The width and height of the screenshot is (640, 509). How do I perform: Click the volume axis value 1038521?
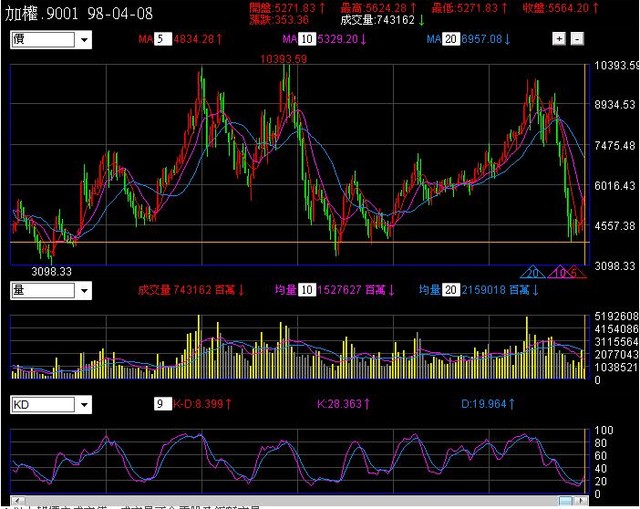[616, 367]
